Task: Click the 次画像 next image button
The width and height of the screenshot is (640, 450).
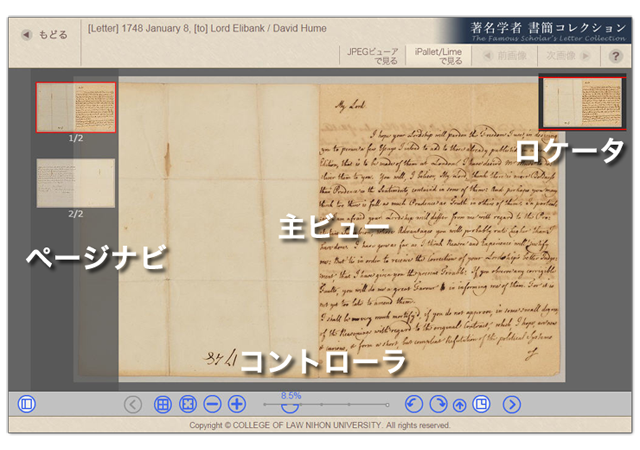Action: tap(566, 56)
